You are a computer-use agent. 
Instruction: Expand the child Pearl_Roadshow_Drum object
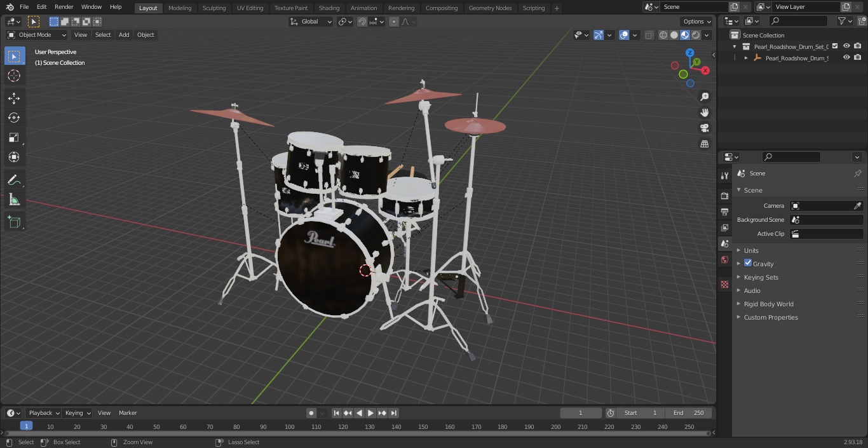pos(746,58)
